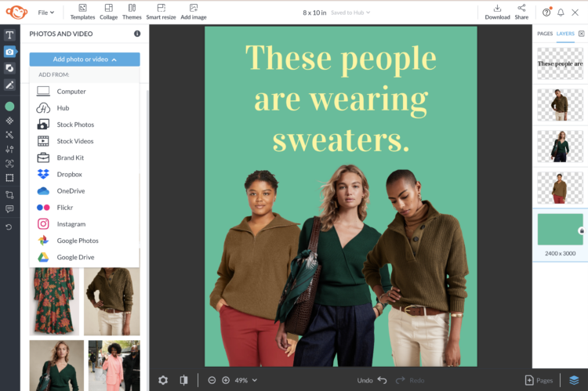Open the notifications bell
This screenshot has height=391, width=588.
coord(561,13)
